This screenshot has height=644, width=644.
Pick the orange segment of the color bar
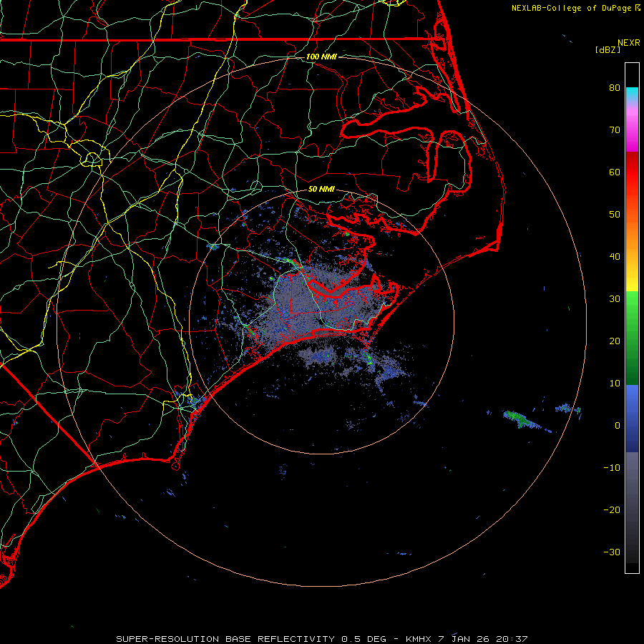click(x=632, y=238)
